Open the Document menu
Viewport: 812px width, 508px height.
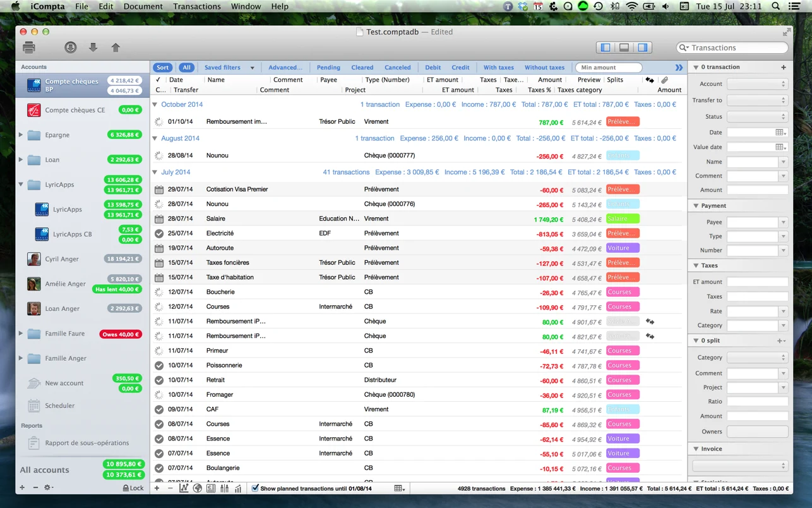coord(143,6)
